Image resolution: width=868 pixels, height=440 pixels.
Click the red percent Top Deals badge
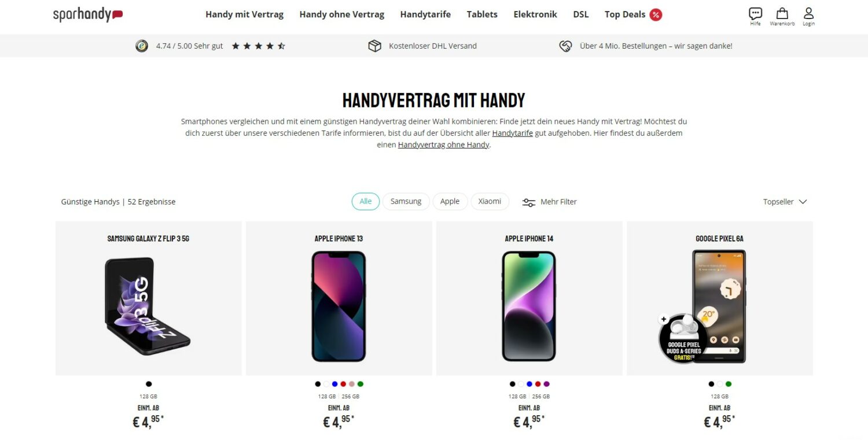tap(656, 14)
